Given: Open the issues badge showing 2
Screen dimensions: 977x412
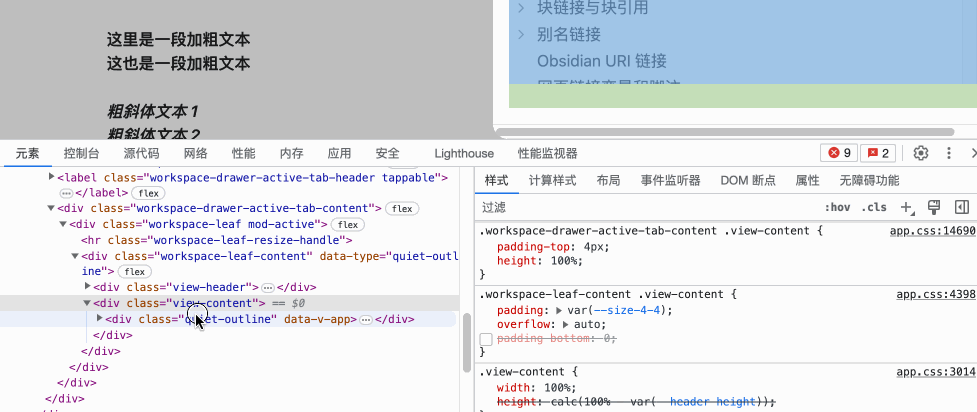Looking at the screenshot, I should coord(879,153).
